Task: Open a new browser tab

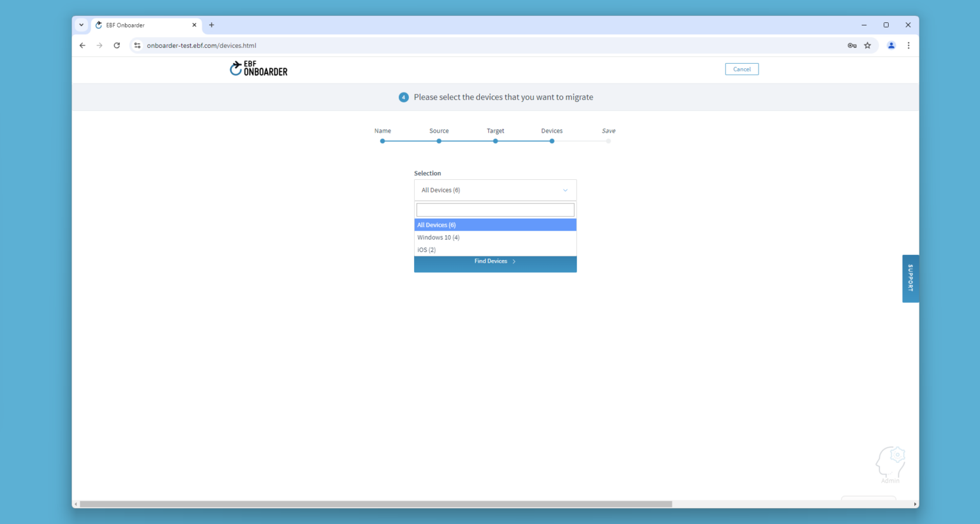Action: (x=212, y=25)
